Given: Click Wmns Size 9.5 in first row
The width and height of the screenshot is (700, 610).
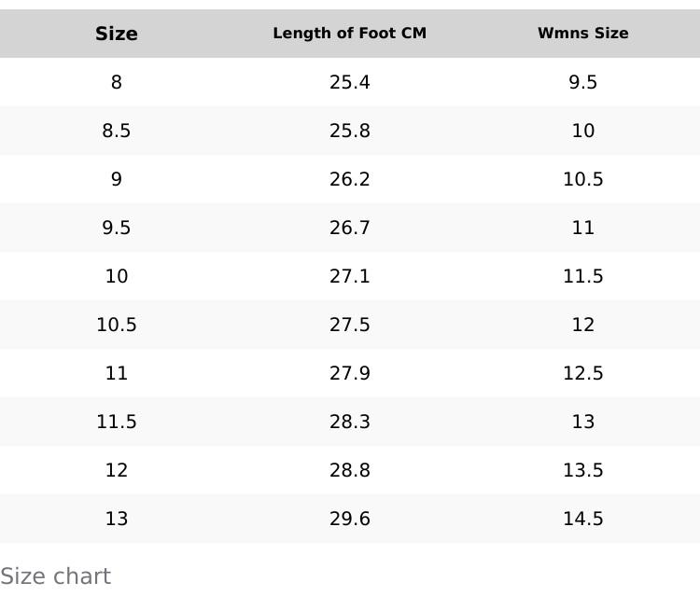Looking at the screenshot, I should [x=583, y=82].
